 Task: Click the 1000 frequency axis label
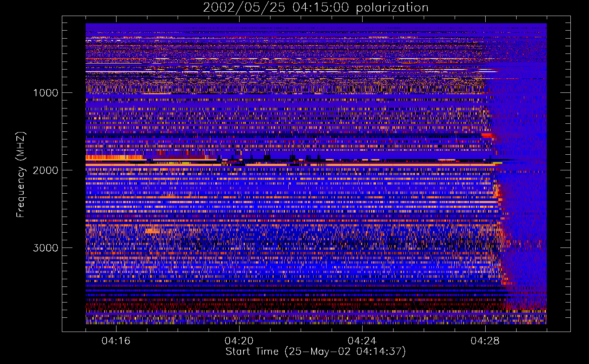pos(46,93)
